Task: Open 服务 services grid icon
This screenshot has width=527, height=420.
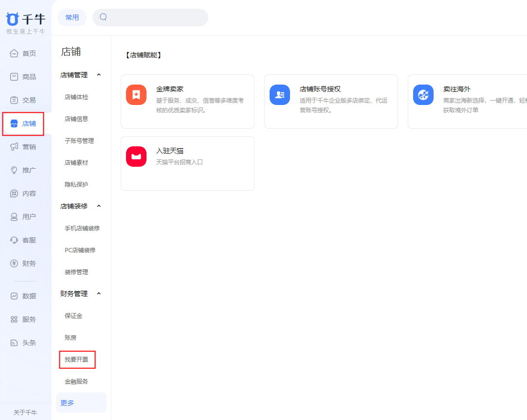Action: pos(14,319)
